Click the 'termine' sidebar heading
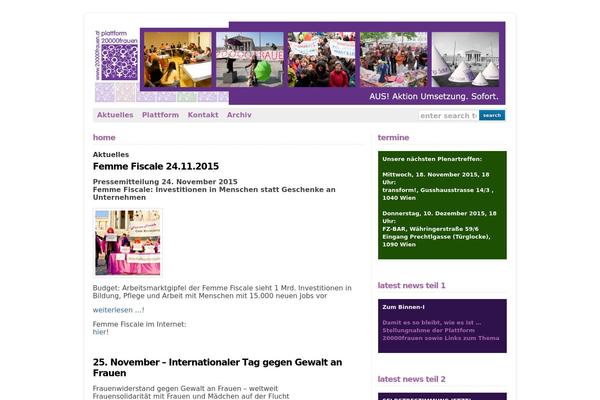Image resolution: width=600 pixels, height=400 pixels. (393, 137)
